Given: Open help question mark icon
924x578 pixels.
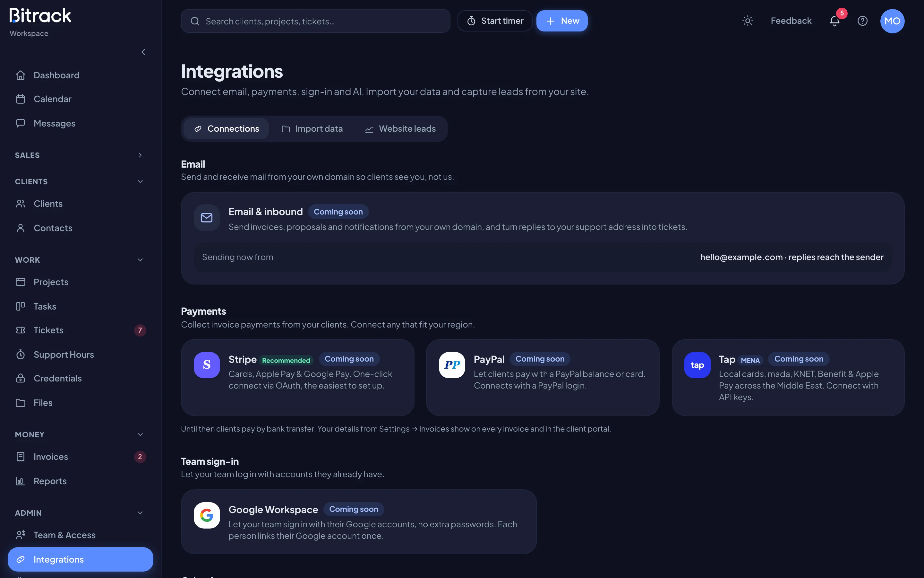Looking at the screenshot, I should [x=862, y=21].
